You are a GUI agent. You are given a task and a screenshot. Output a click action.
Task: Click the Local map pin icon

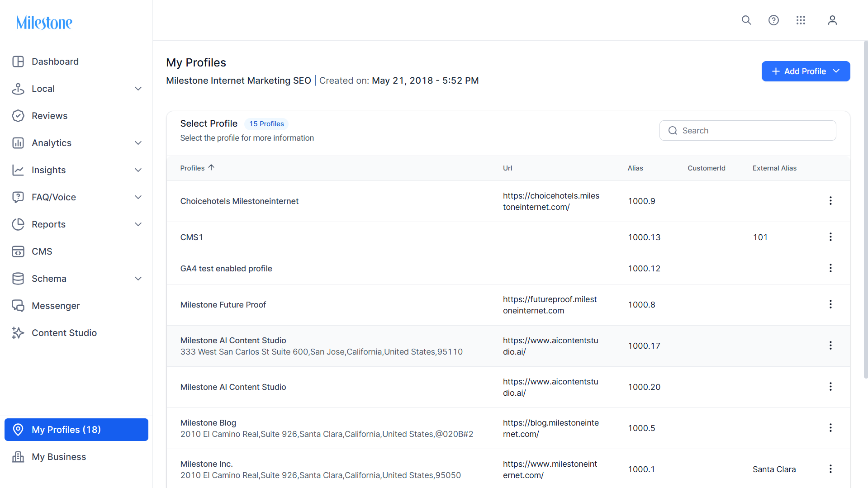point(18,89)
